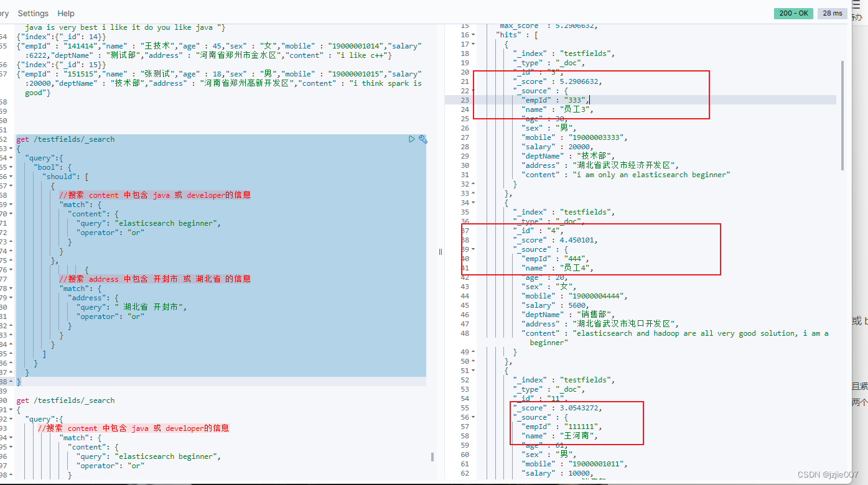Click the "empId" : "111111" output line
The height and width of the screenshot is (485, 868).
tap(562, 427)
